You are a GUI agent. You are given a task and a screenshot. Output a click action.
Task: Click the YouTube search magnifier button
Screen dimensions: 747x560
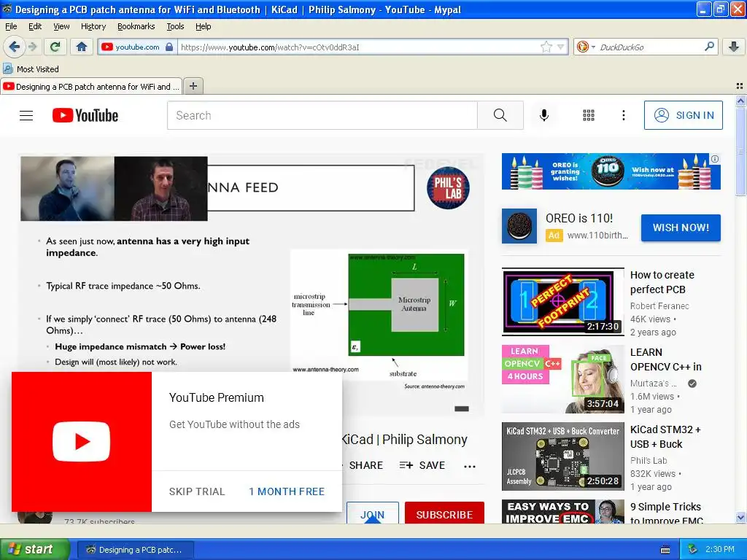[500, 115]
